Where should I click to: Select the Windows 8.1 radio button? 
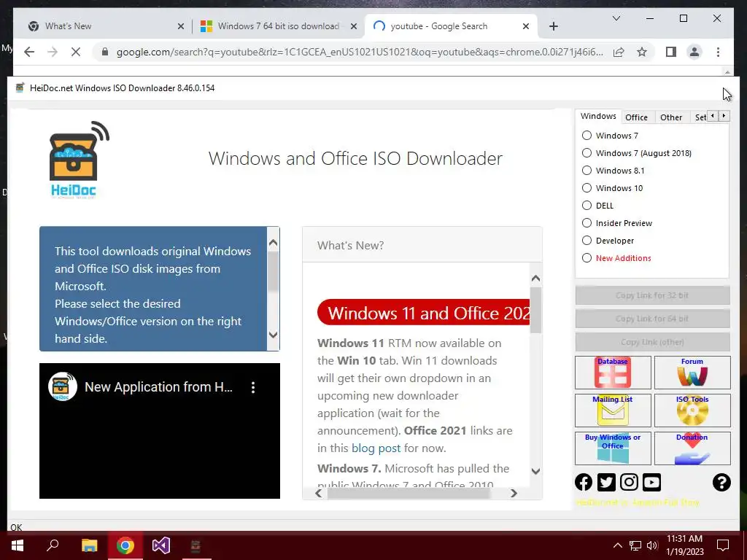587,171
